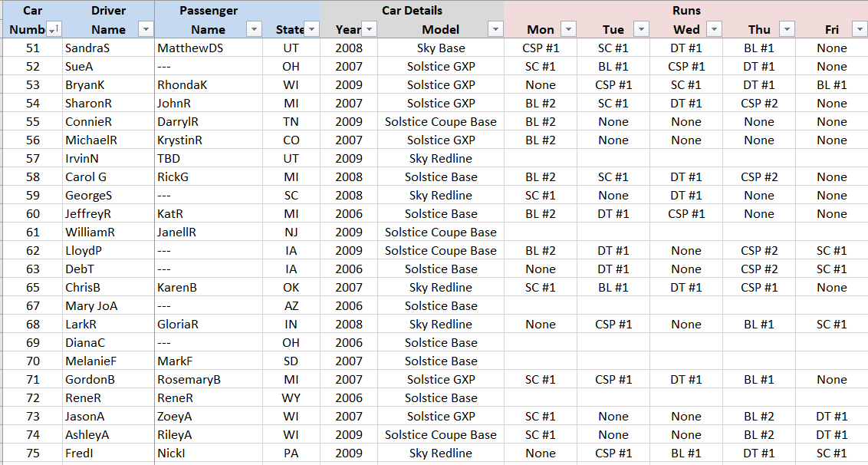Select passenger cell GloriaR
Image resolution: width=868 pixels, height=465 pixels.
click(x=209, y=325)
